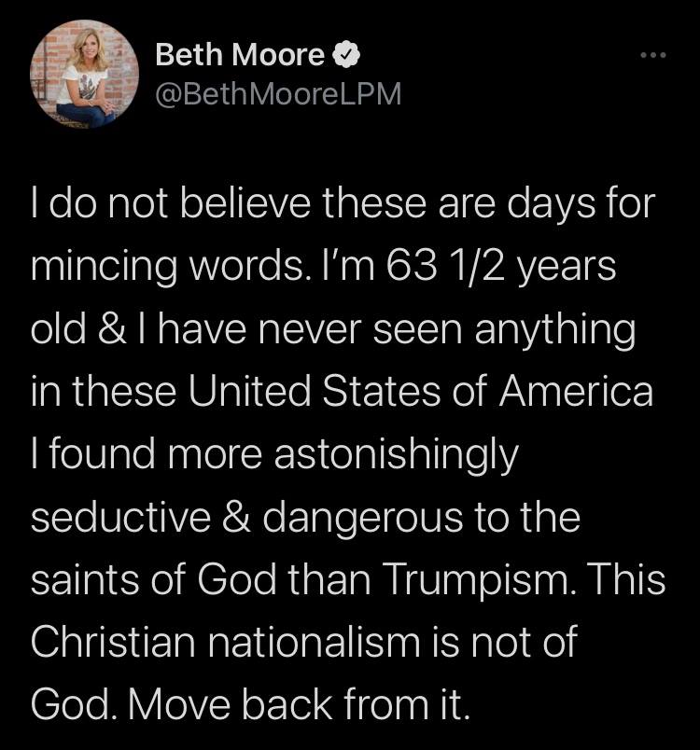This screenshot has width=700, height=750.
Task: Open the @BethMooreLPM handle link
Action: coord(278,94)
